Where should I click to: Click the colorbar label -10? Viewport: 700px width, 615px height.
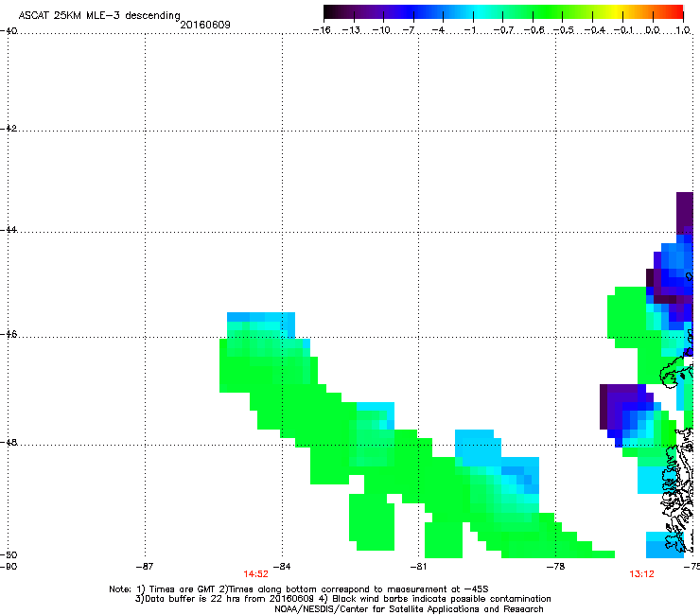(x=381, y=30)
